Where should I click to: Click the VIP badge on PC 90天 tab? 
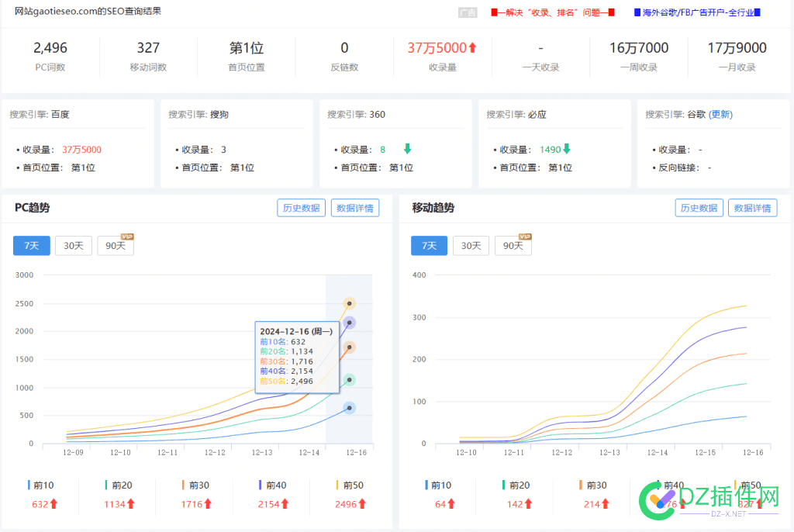pyautogui.click(x=127, y=237)
